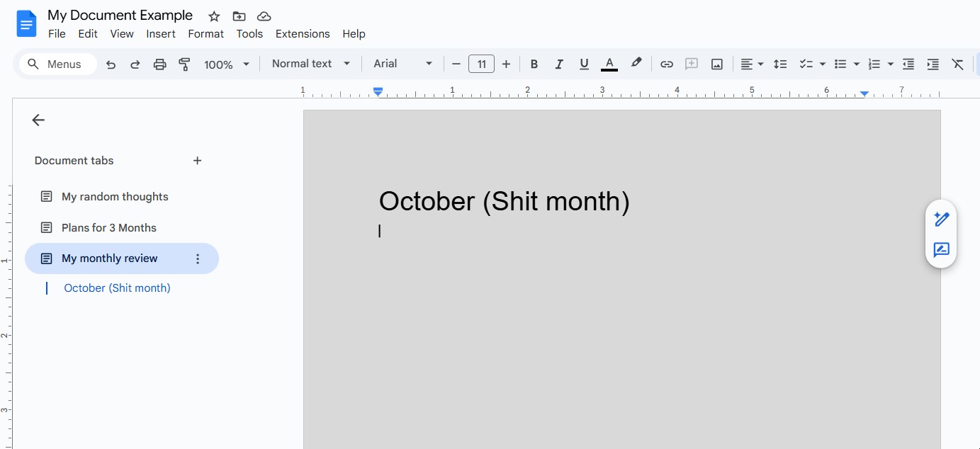Click the add comment icon
980x449 pixels.
[x=692, y=64]
